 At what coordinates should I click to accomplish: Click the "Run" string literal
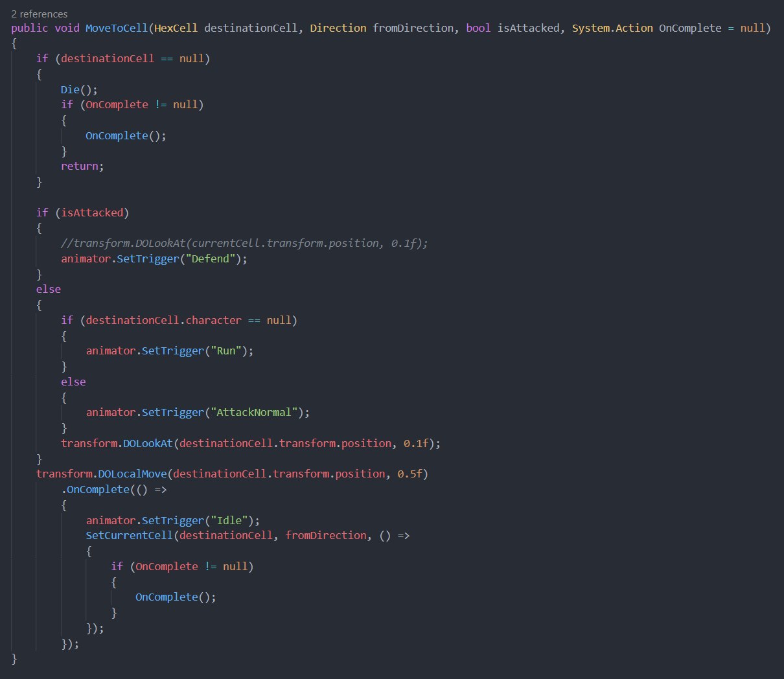pos(226,351)
